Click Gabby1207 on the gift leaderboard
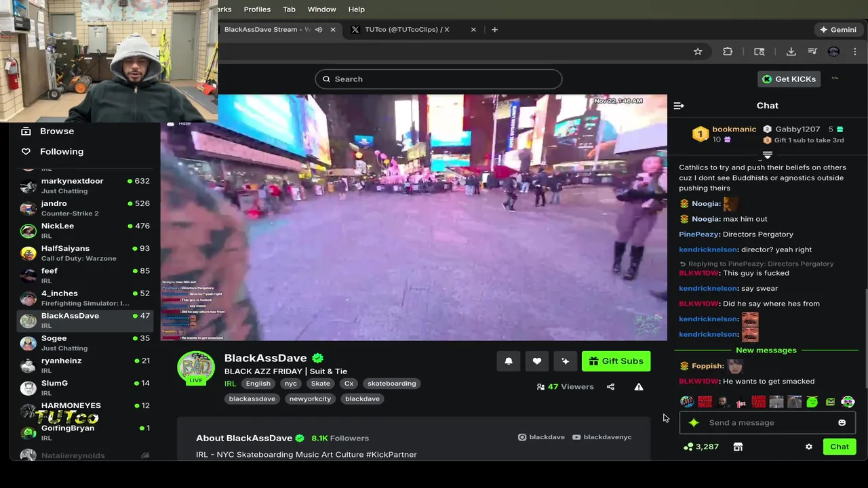 coord(797,129)
